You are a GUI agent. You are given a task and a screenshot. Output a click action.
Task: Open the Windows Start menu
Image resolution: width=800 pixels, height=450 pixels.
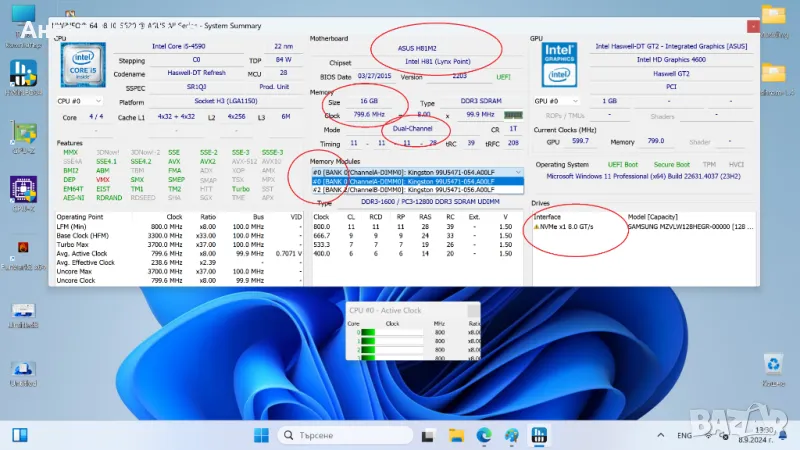coord(261,435)
